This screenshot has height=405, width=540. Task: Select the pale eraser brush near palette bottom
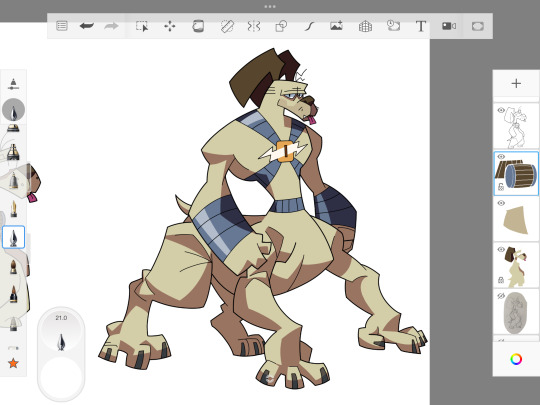(x=13, y=323)
